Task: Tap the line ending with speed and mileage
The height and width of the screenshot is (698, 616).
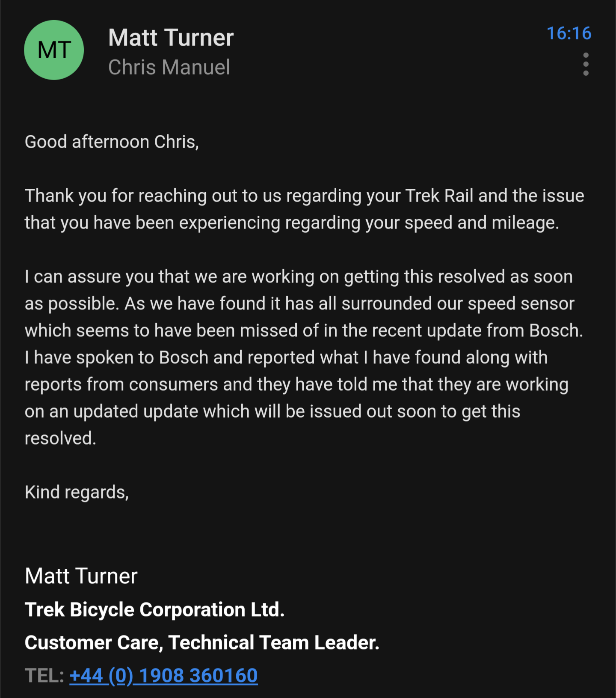Action: (x=292, y=223)
